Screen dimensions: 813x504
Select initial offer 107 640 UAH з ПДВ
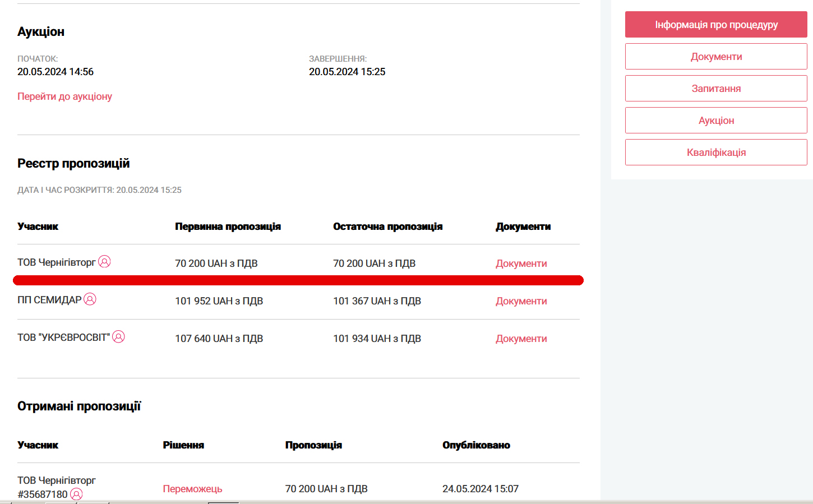pyautogui.click(x=219, y=339)
